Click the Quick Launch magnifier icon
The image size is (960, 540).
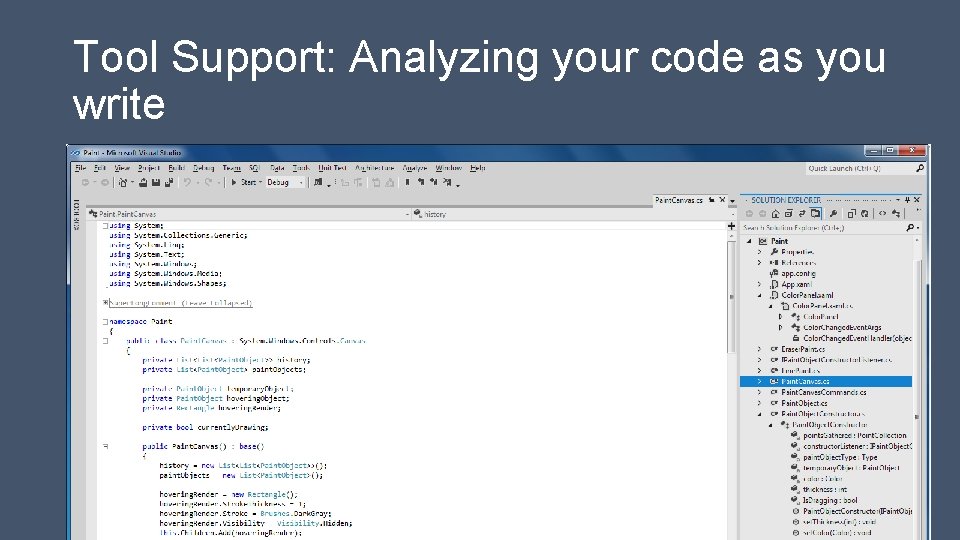point(920,168)
